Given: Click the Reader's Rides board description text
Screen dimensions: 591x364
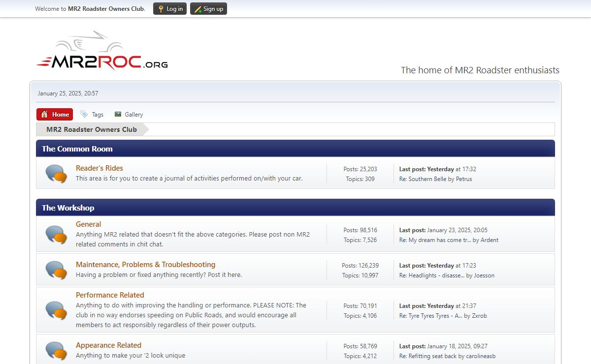Looking at the screenshot, I should [x=189, y=179].
